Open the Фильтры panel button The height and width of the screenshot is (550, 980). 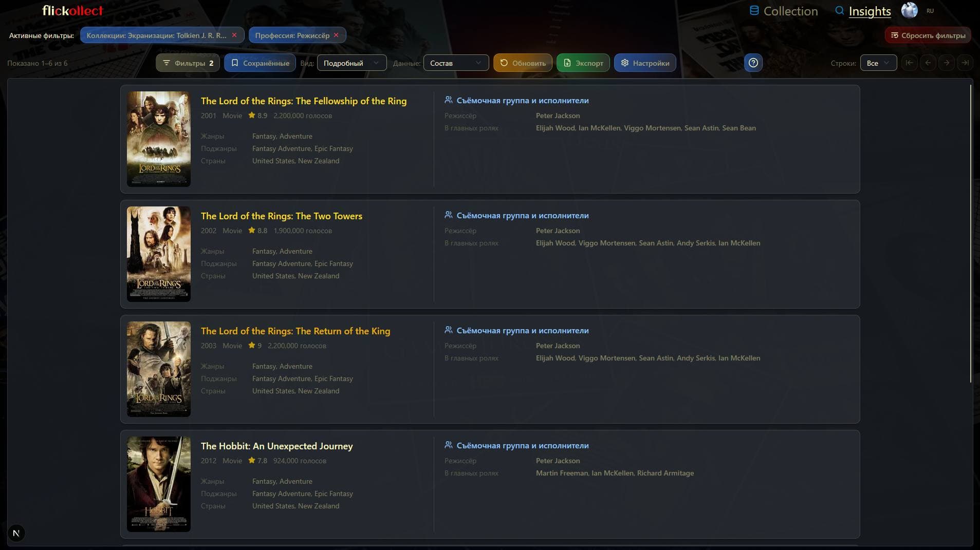[188, 63]
